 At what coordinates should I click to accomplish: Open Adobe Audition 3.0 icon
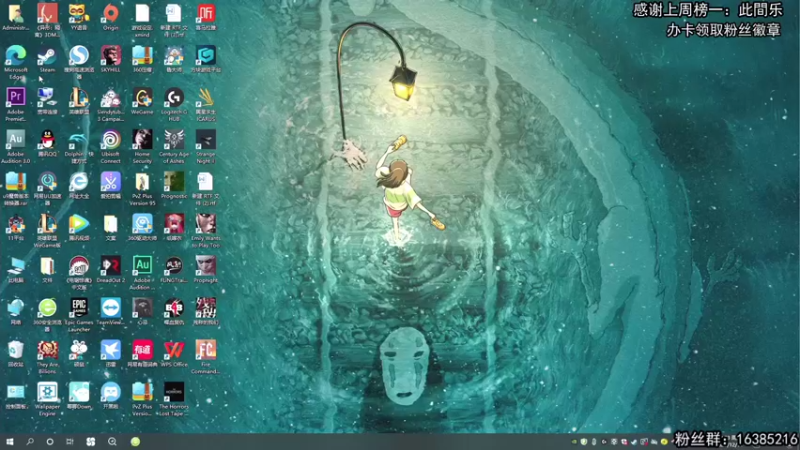pyautogui.click(x=15, y=139)
